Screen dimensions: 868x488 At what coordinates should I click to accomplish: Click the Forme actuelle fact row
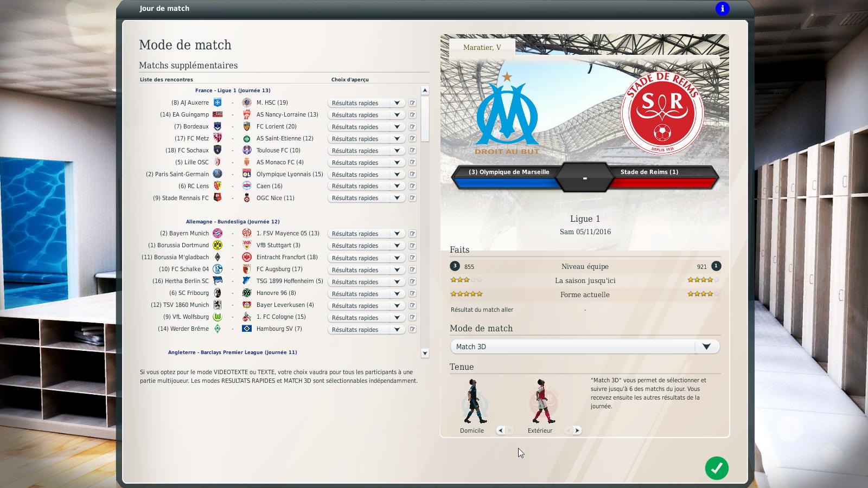[x=585, y=294]
